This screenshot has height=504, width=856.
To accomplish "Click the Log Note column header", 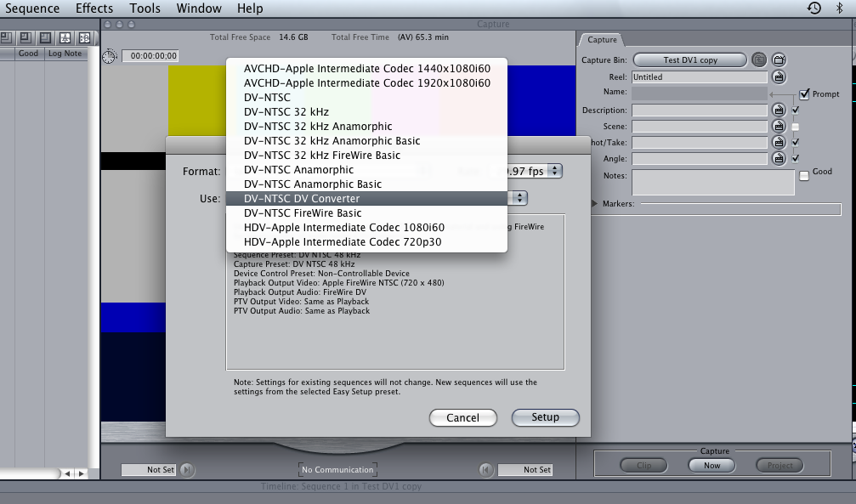I will click(65, 54).
